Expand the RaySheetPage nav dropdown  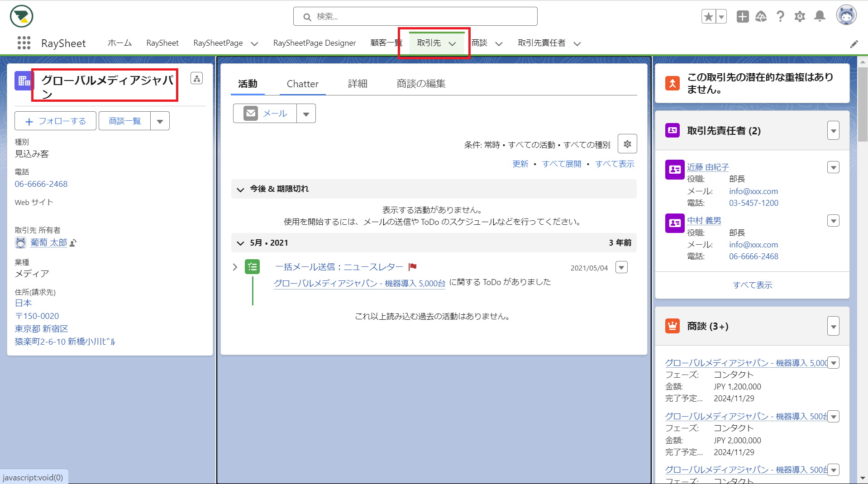point(254,44)
